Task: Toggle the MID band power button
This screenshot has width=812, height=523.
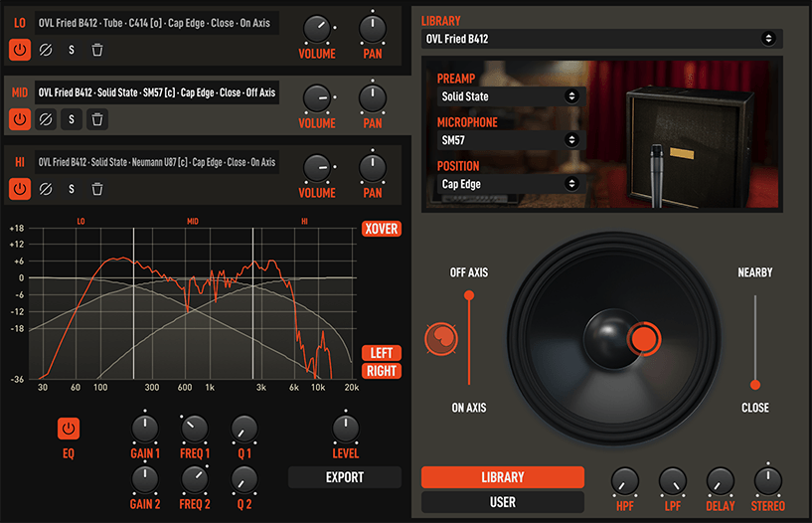Action: point(20,119)
